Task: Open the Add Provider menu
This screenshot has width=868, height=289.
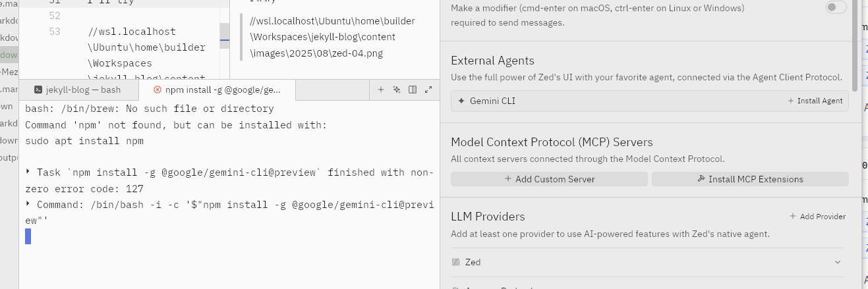Action: pos(817,217)
